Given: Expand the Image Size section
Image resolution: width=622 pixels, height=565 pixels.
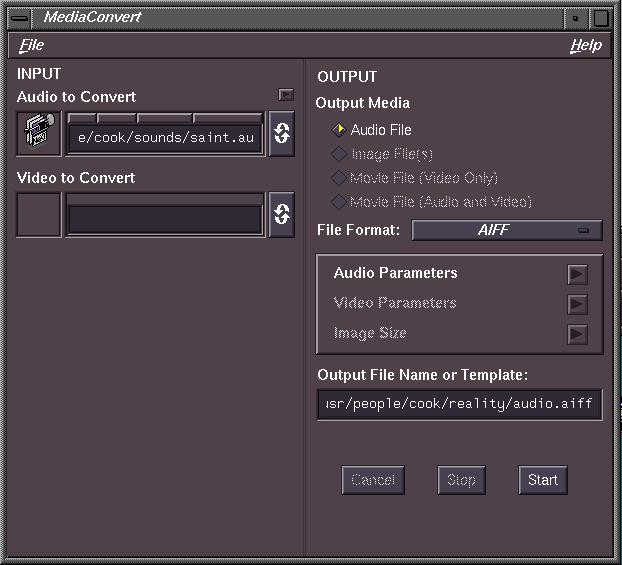Looking at the screenshot, I should click(x=577, y=334).
